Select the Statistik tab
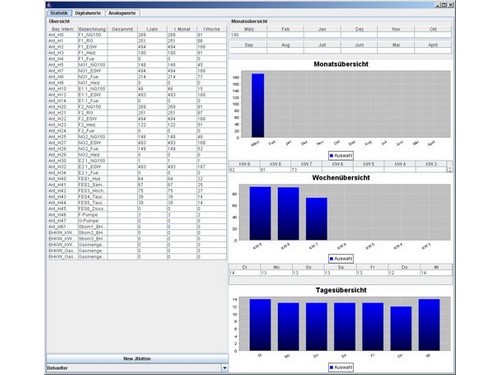This screenshot has height=375, width=500. point(59,13)
